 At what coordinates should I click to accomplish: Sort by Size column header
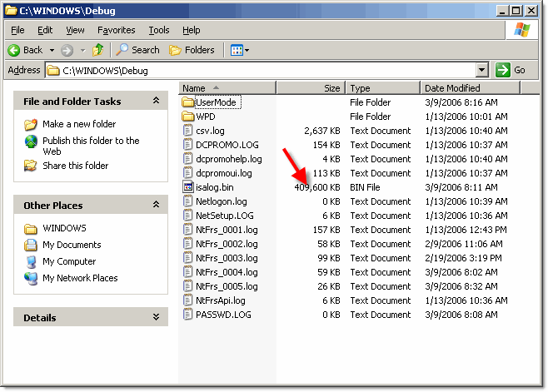pos(311,88)
